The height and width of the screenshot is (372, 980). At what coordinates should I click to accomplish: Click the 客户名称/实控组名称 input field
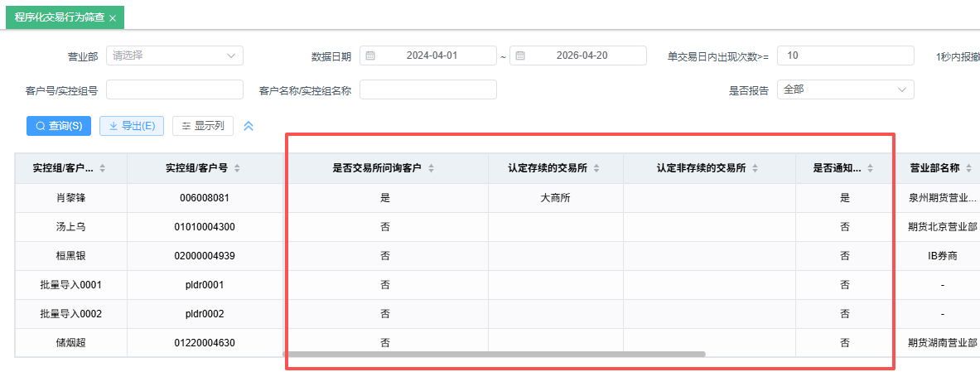tap(428, 89)
